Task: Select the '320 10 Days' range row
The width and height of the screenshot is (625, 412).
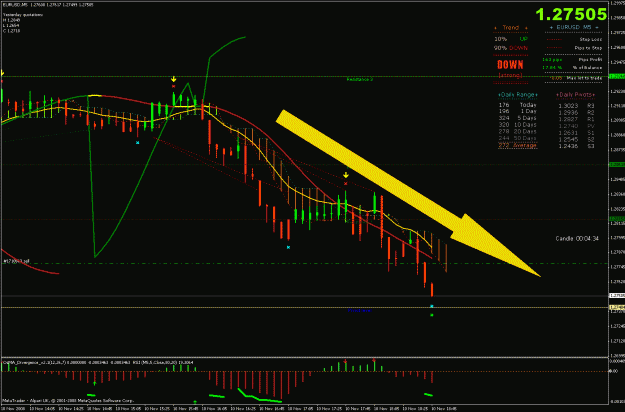Action: pyautogui.click(x=517, y=125)
